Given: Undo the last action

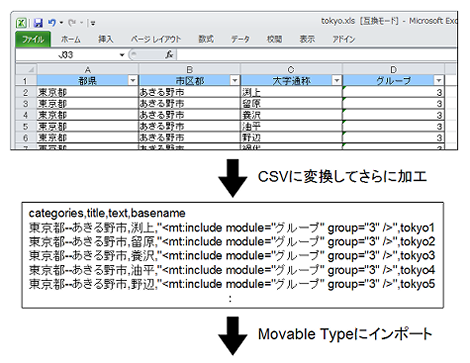Looking at the screenshot, I should click(x=52, y=23).
